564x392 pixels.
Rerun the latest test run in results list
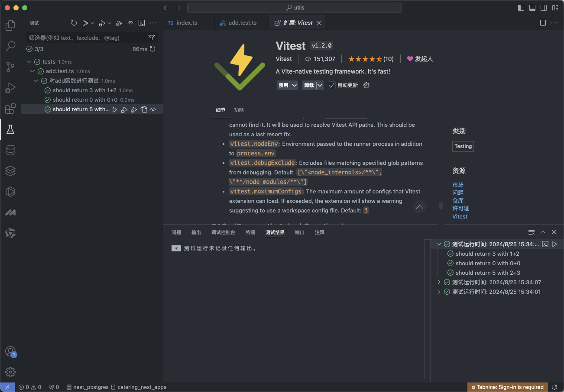tap(554, 244)
